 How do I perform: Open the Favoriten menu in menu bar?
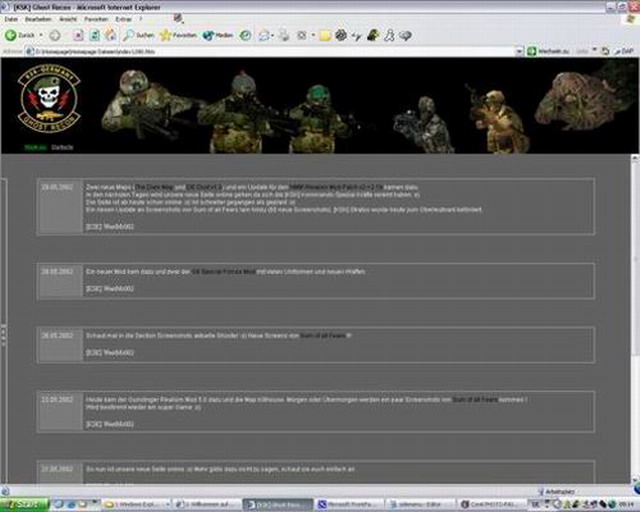97,20
